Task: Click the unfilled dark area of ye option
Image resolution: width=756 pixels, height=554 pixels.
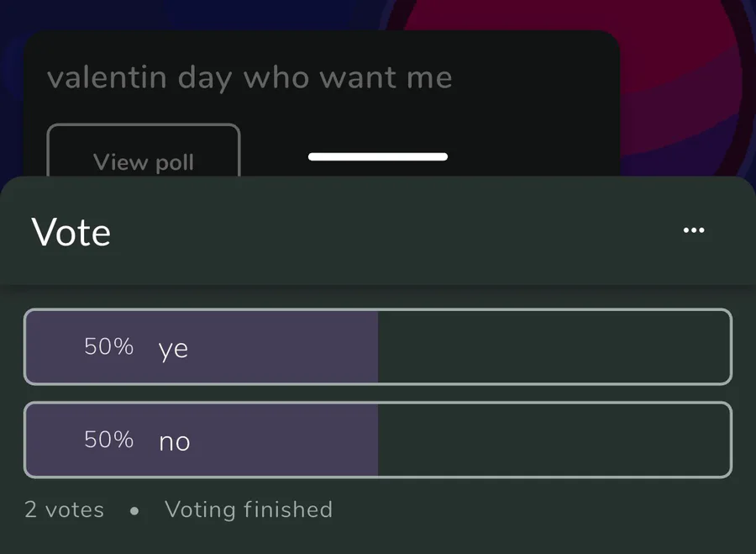Action: [554, 347]
